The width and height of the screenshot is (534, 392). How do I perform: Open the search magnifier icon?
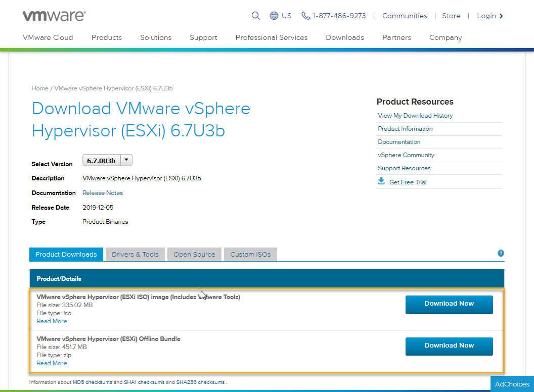pos(256,16)
